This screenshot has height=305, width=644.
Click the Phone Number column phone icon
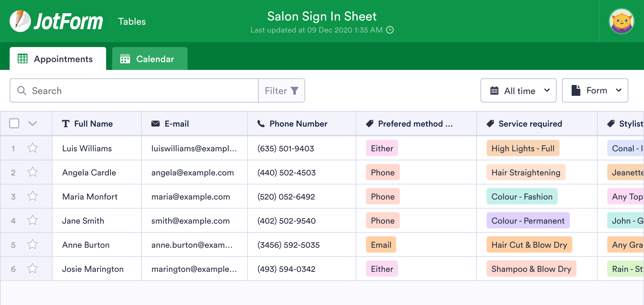point(261,124)
